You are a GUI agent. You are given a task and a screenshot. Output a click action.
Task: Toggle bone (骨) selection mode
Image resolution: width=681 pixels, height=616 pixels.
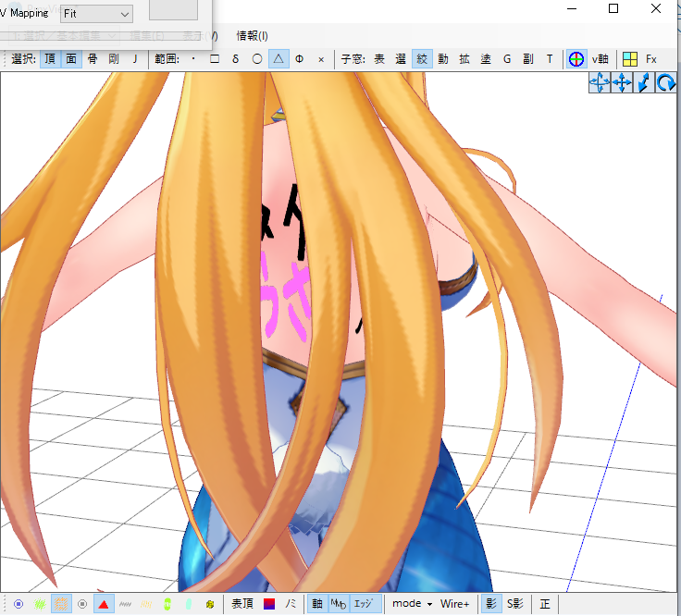coord(93,59)
